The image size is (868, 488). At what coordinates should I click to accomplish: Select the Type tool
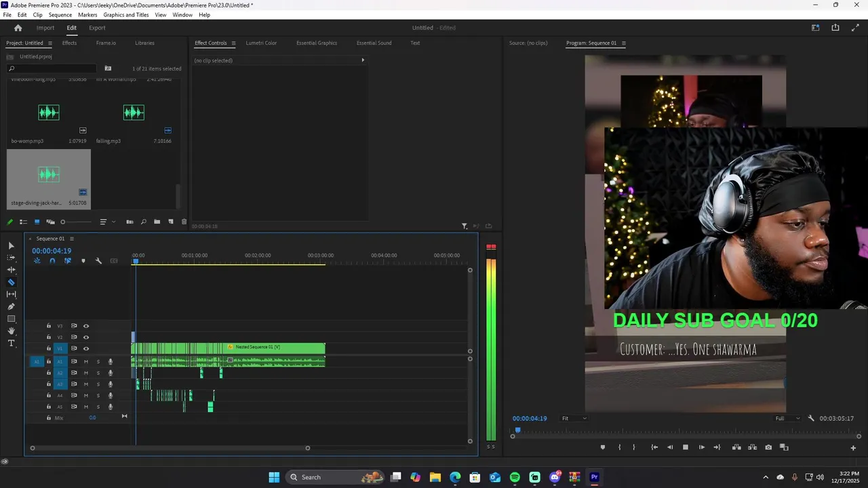click(11, 344)
